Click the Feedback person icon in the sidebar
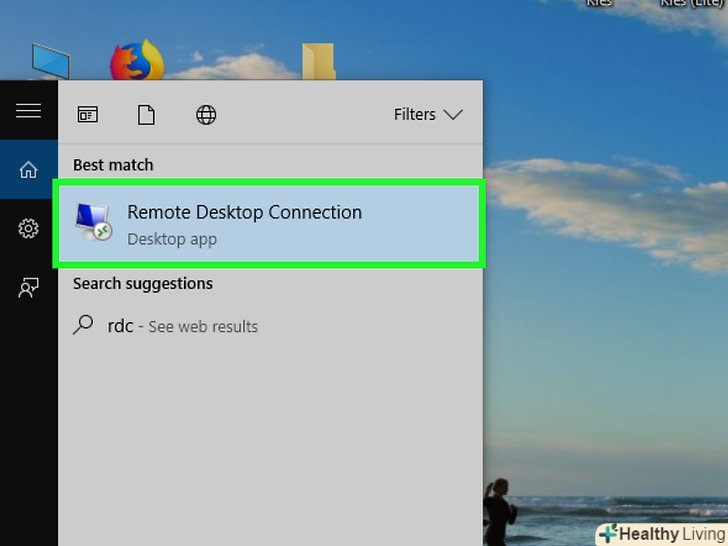The image size is (728, 546). [28, 287]
